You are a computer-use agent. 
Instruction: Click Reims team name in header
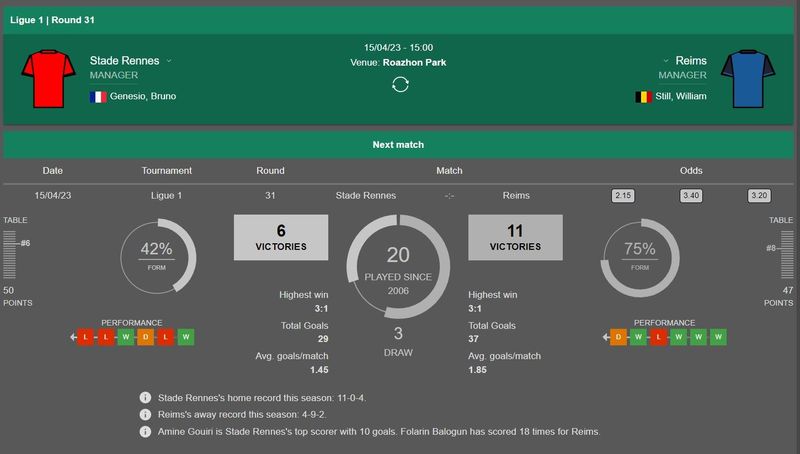point(691,61)
